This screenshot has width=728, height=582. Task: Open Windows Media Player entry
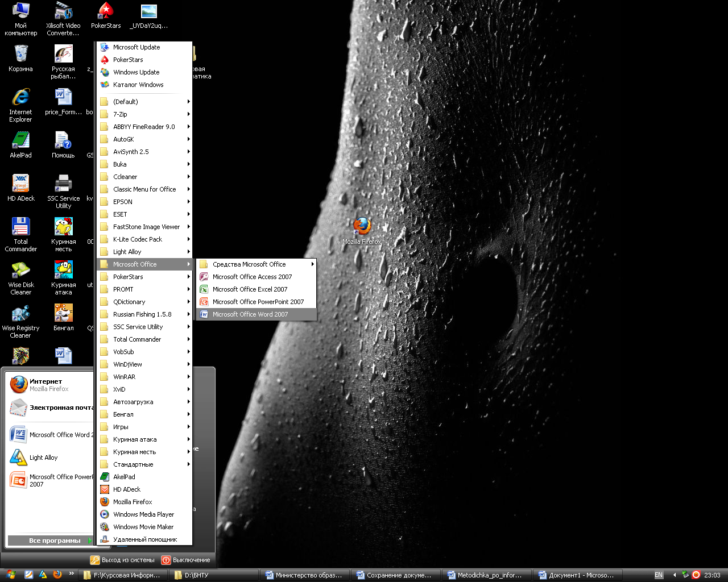pos(144,514)
